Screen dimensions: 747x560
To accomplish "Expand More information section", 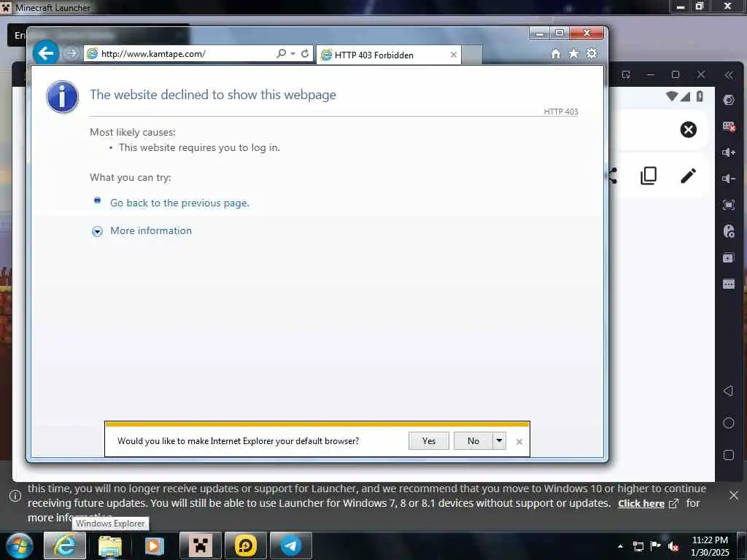I will tap(150, 230).
